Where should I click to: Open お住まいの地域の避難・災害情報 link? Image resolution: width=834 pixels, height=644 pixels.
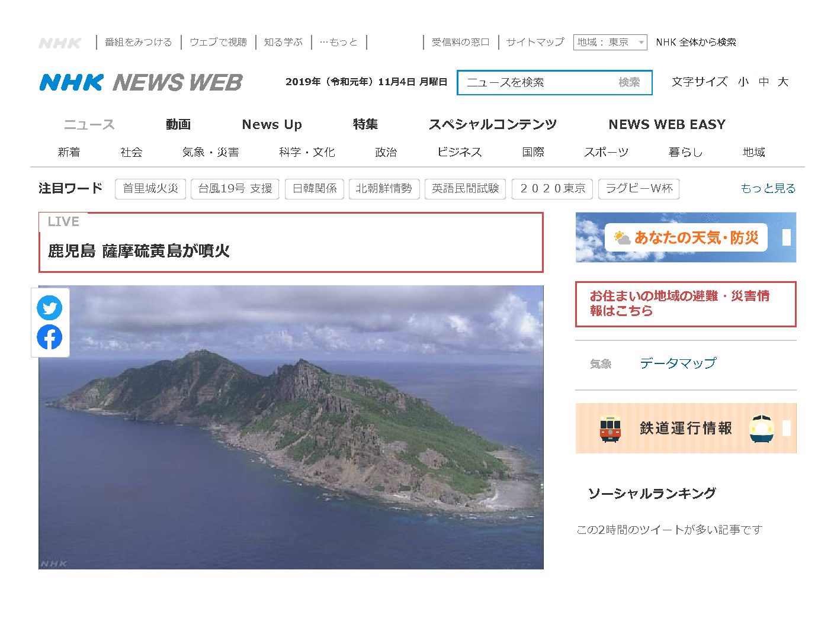pyautogui.click(x=686, y=304)
